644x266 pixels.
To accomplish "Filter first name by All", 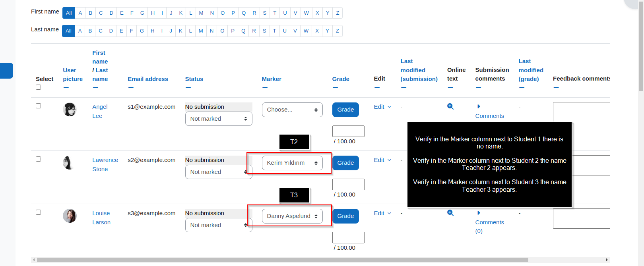I will pyautogui.click(x=69, y=13).
